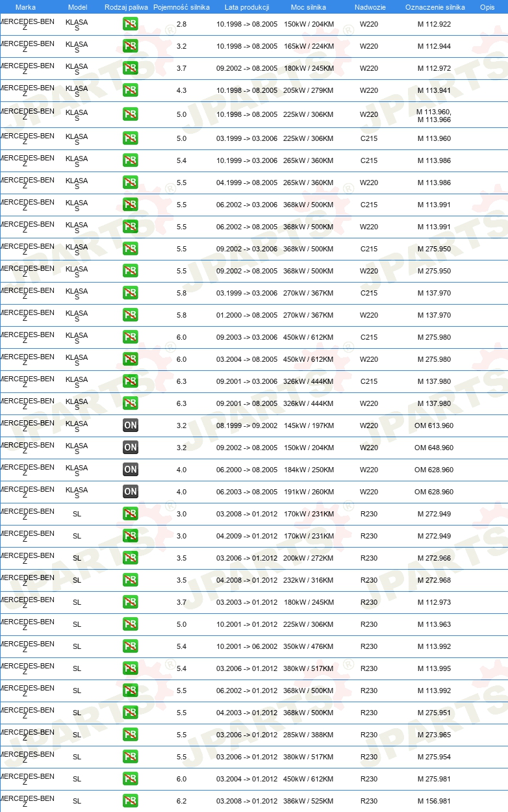The width and height of the screenshot is (508, 812).
Task: Click petrol icon in C215 M 137.980 row
Action: (131, 382)
